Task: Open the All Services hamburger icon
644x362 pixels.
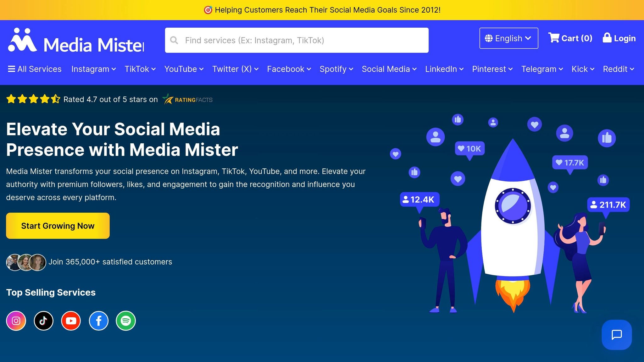Action: (11, 69)
